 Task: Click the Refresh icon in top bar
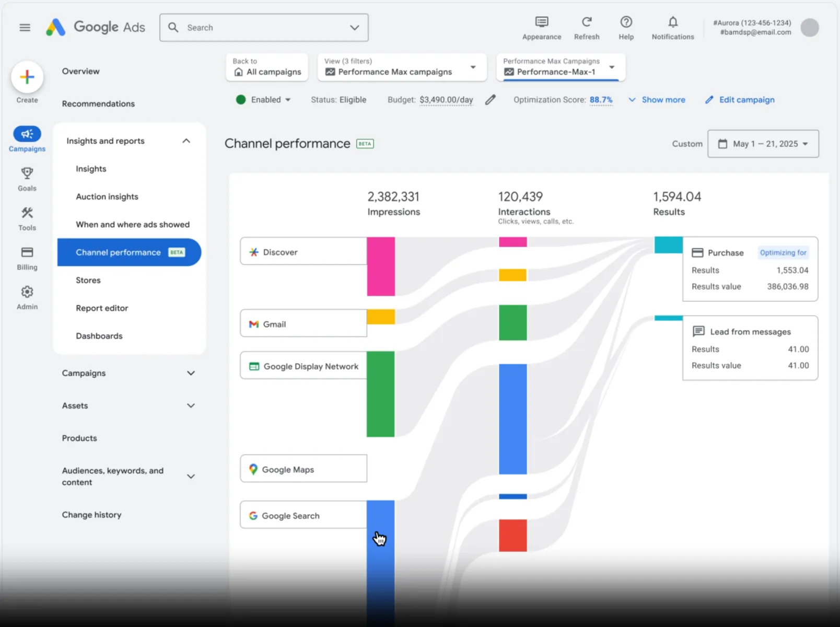[x=587, y=21]
